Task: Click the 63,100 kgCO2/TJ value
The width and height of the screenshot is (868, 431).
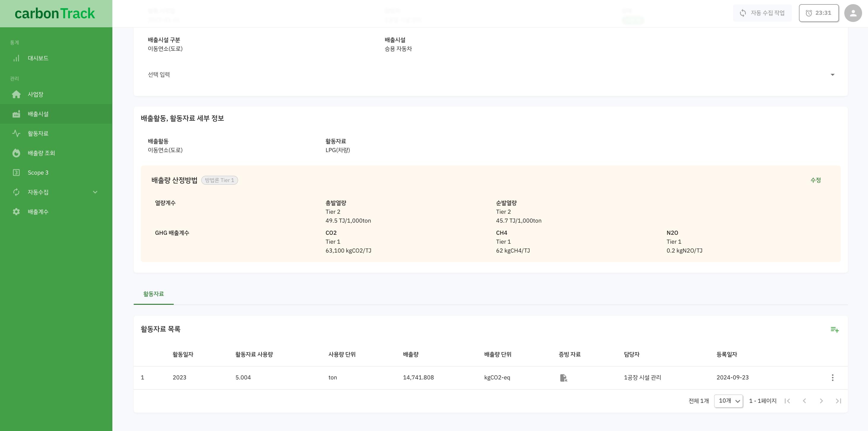Action: (348, 251)
